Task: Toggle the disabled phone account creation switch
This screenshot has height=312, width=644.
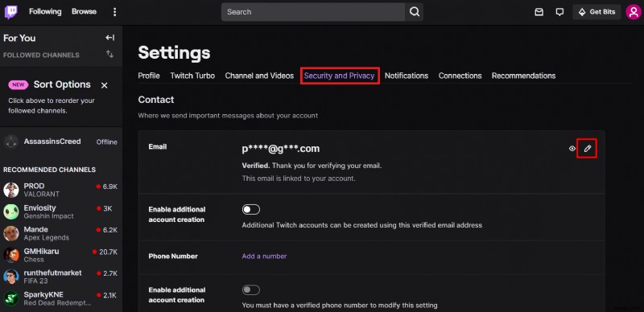Action: pos(251,289)
